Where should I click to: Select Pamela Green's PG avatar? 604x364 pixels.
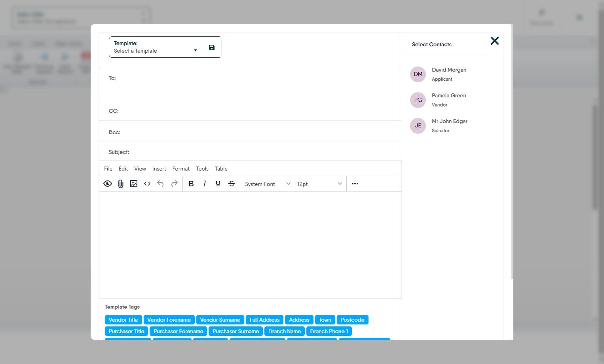[x=418, y=100]
